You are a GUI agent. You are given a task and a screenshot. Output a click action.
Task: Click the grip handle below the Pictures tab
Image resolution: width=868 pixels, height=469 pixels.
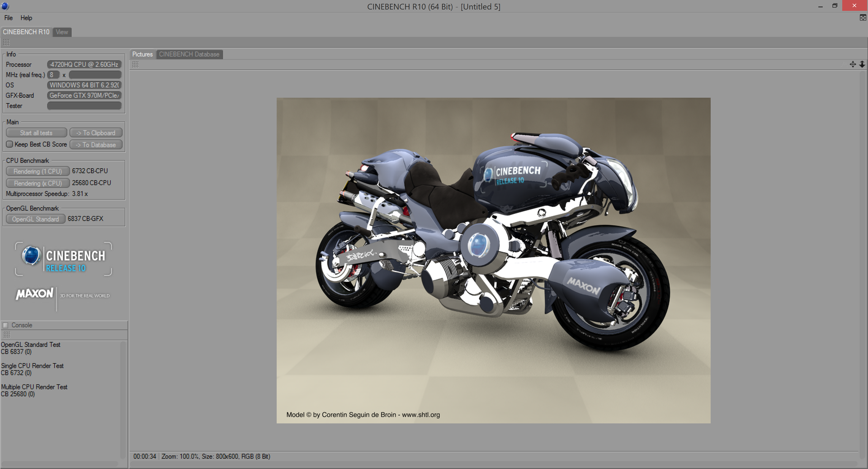tap(135, 64)
